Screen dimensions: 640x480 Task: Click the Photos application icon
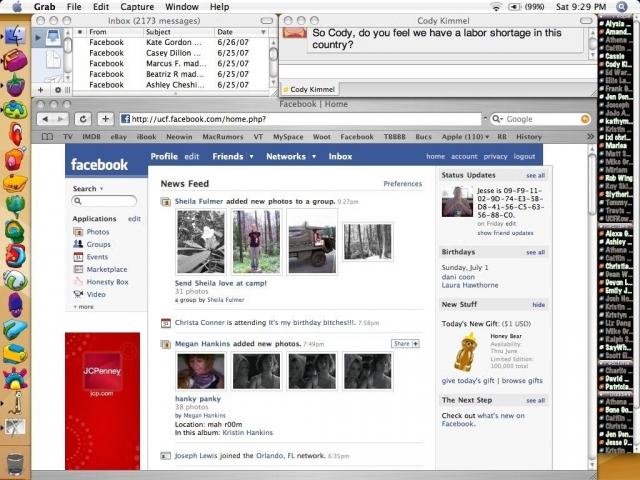[x=78, y=232]
